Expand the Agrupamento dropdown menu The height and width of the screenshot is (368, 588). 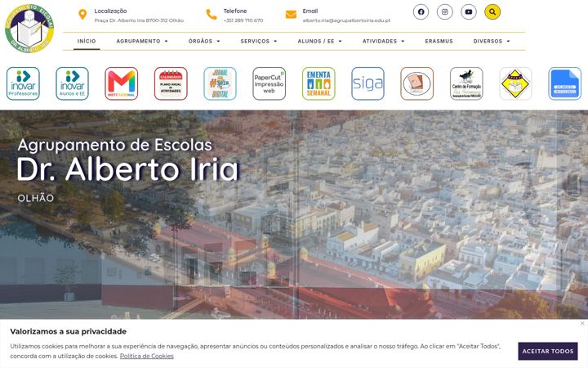click(142, 41)
